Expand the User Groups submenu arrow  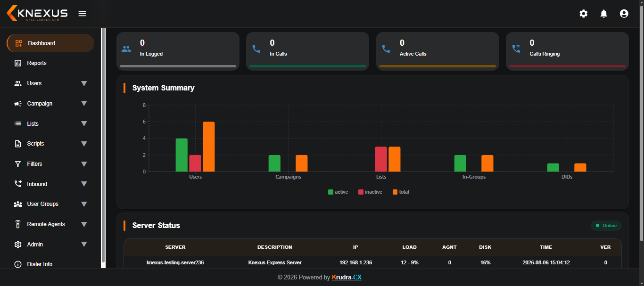point(84,204)
